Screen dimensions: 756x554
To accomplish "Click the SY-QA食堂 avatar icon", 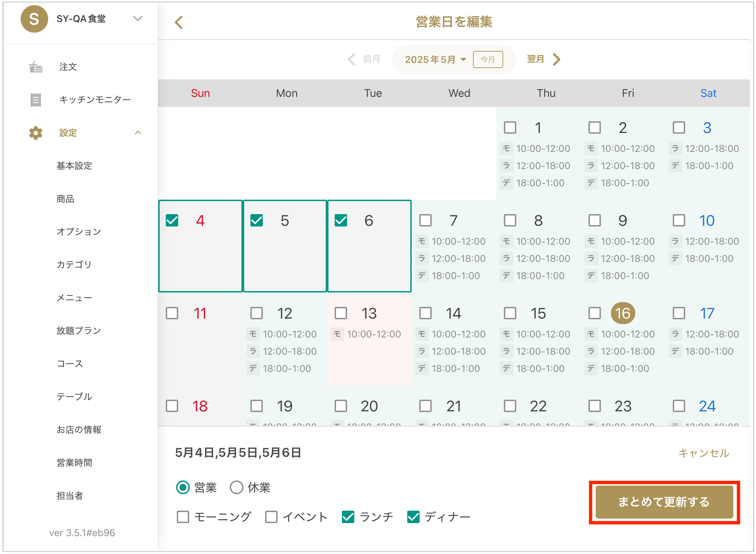I will [x=34, y=19].
